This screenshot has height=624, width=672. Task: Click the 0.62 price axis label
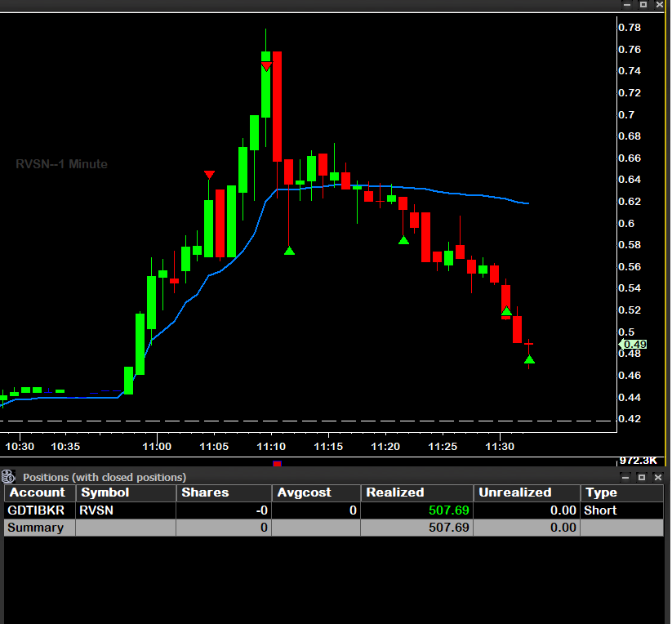[x=630, y=202]
